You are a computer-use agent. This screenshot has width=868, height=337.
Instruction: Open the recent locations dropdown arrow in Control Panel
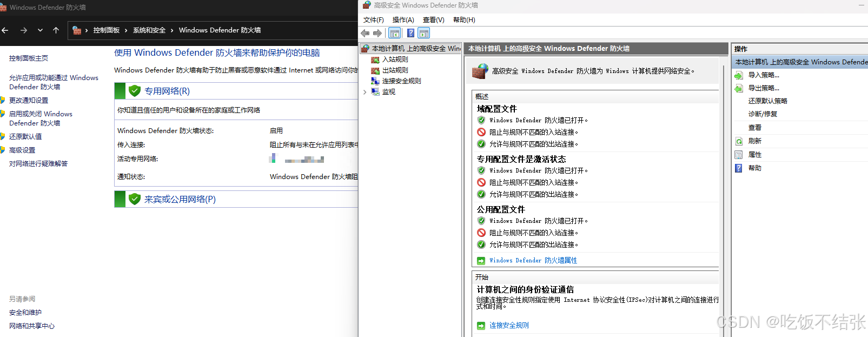pyautogui.click(x=40, y=30)
